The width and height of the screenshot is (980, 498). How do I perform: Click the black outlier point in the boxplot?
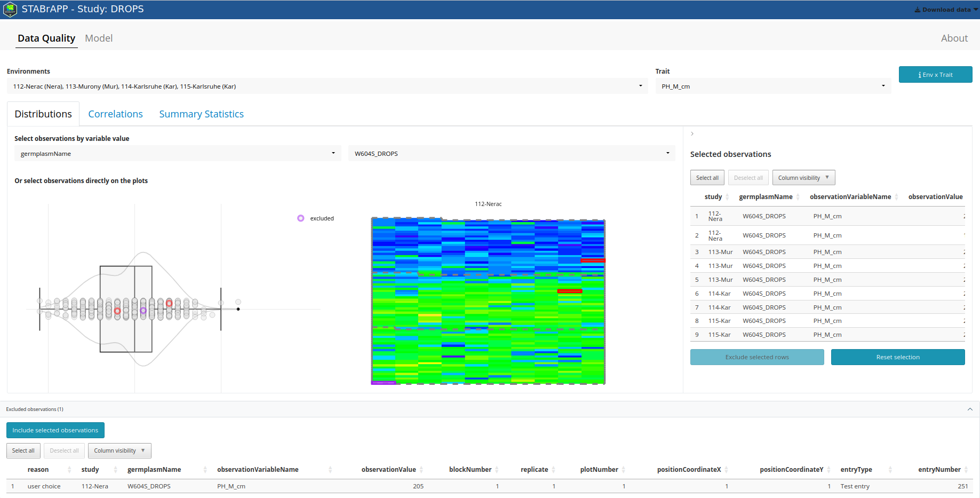point(238,309)
